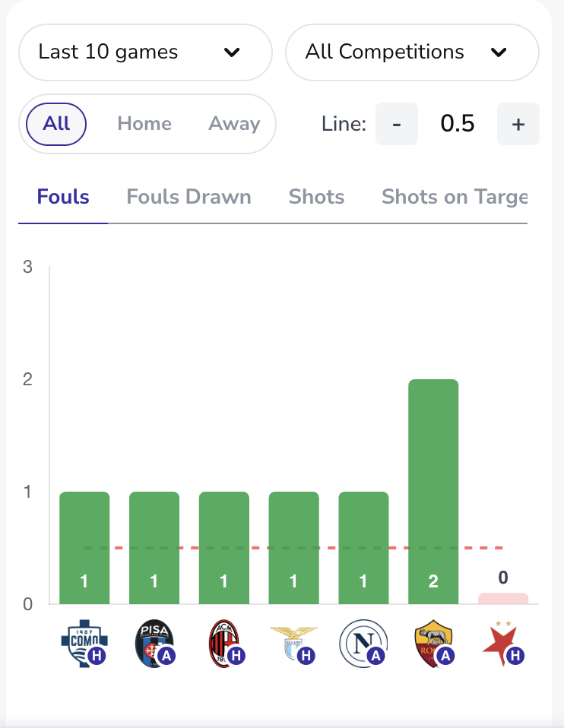Click the Pisa team logo
Viewport: 564px width, 728px height.
pos(152,642)
